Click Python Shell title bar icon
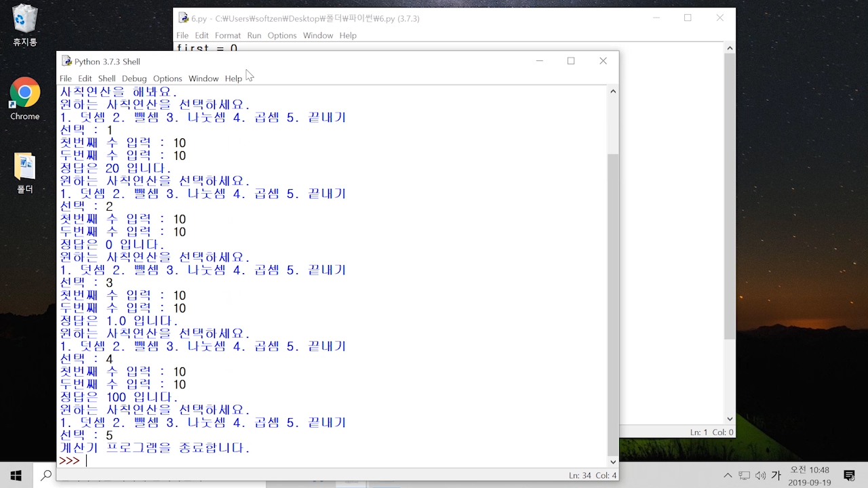This screenshot has height=488, width=868. pos(66,61)
